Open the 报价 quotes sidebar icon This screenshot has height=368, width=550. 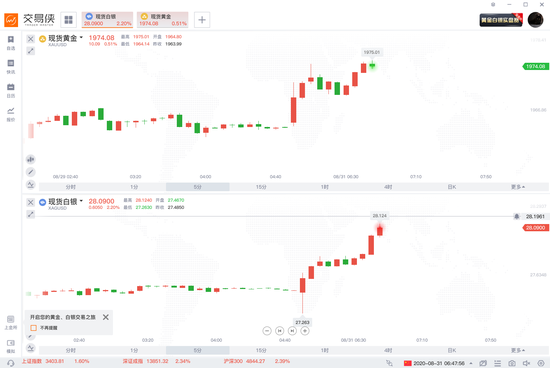[x=11, y=114]
